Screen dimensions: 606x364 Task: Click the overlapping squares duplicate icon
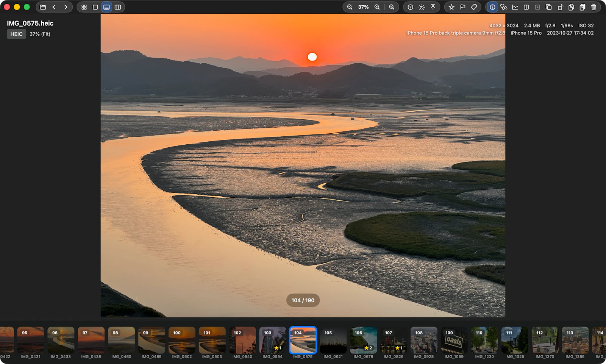click(x=549, y=7)
